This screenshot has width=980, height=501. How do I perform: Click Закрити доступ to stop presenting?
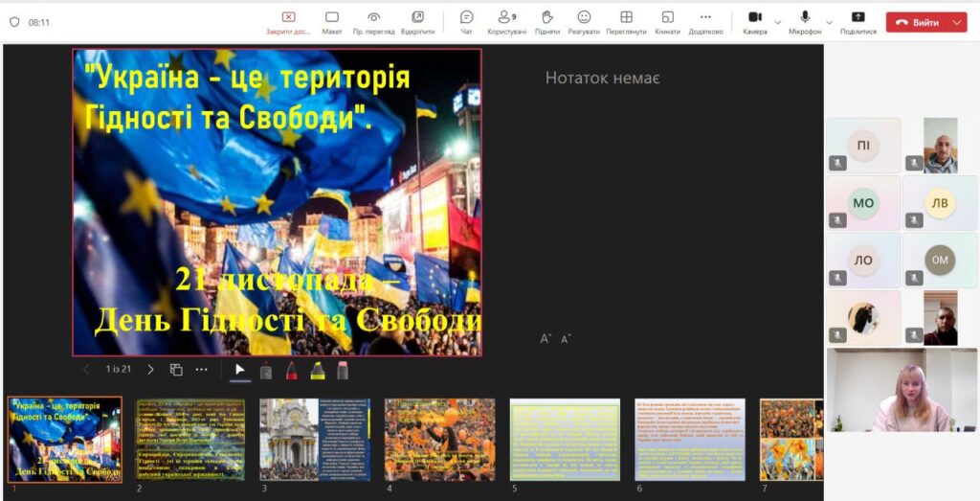point(288,22)
